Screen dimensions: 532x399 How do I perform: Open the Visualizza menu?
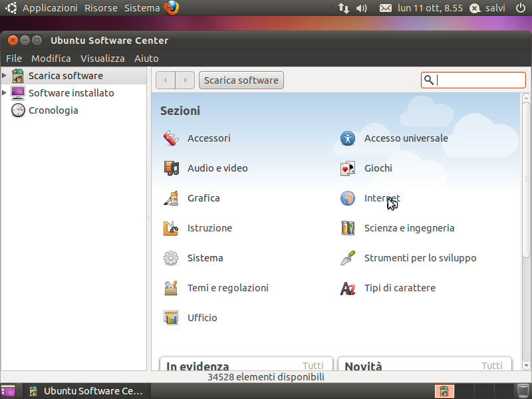pos(102,59)
